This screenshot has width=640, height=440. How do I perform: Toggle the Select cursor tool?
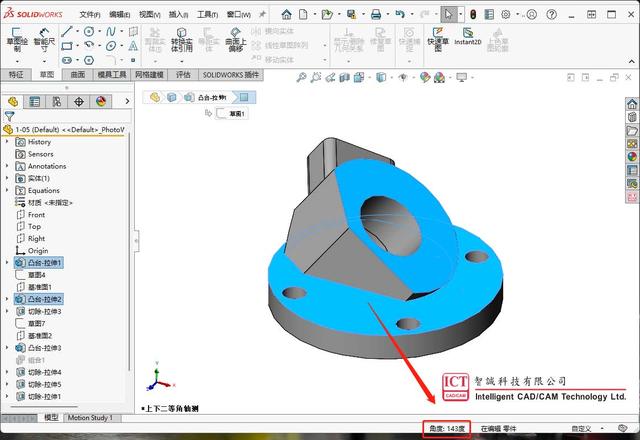click(x=448, y=15)
